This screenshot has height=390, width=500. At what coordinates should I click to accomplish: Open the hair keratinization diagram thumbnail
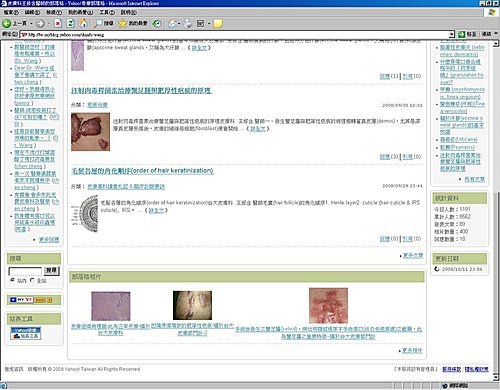[85, 214]
